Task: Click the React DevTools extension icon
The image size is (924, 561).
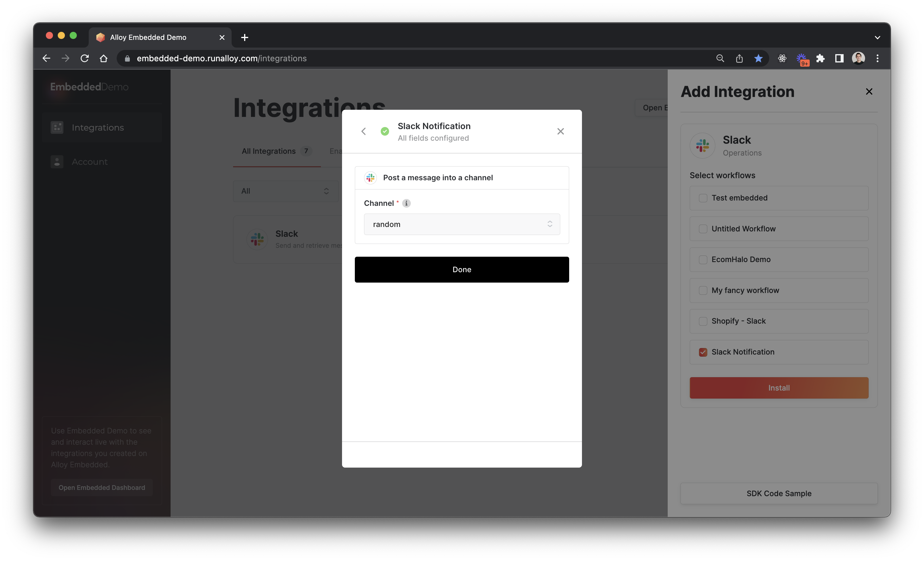Action: (782, 59)
